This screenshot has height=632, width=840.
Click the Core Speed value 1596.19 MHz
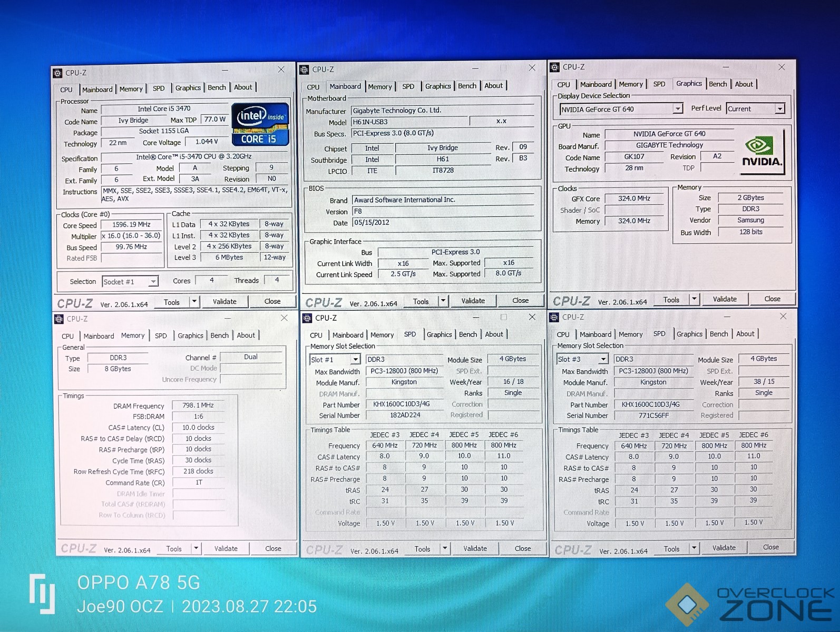click(x=131, y=224)
